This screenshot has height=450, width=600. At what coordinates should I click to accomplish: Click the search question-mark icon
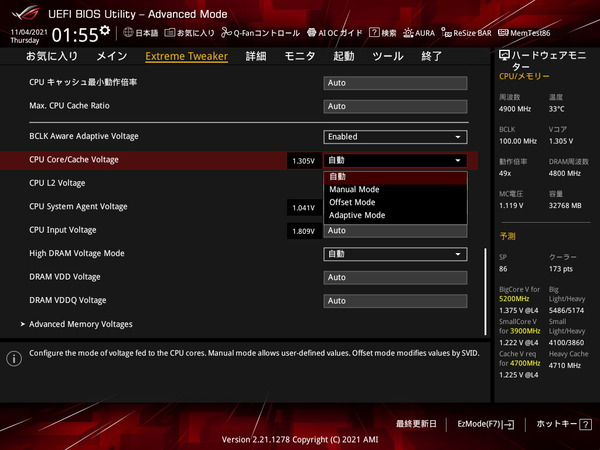(x=374, y=33)
